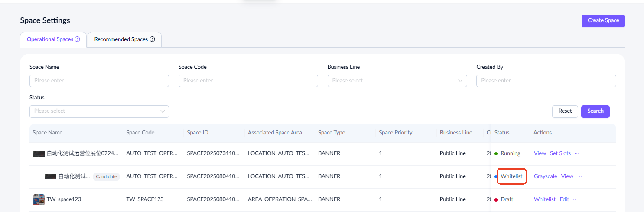Click thumbnail of first Running space row

coord(39,153)
